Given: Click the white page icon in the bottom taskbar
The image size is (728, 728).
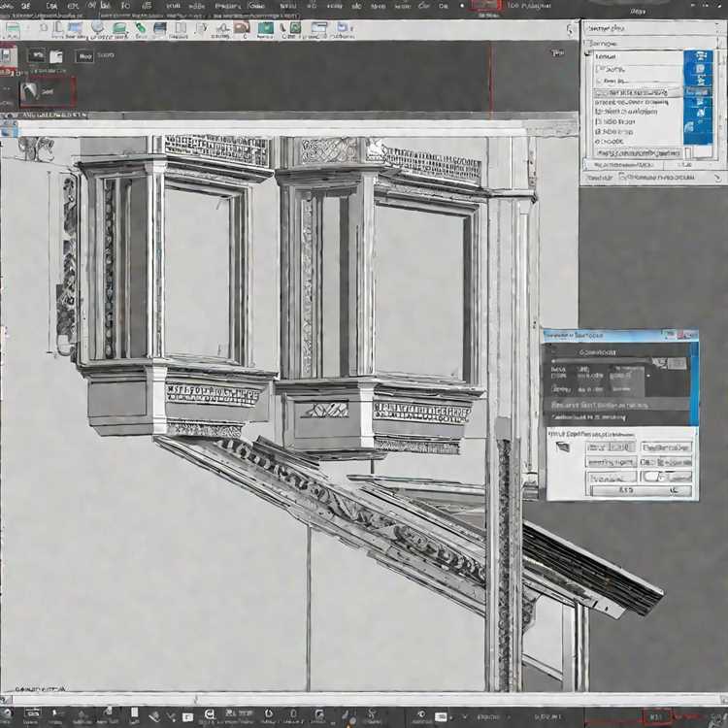Looking at the screenshot, I should (134, 713).
